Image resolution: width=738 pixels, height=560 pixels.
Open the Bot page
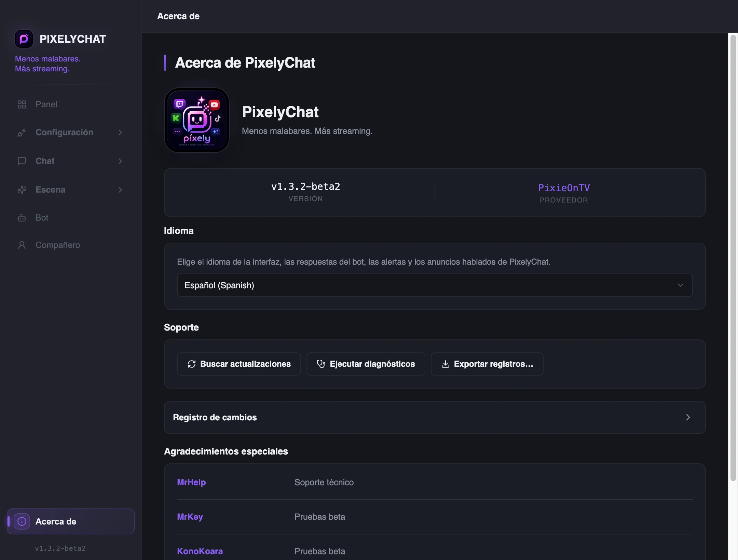click(x=71, y=218)
